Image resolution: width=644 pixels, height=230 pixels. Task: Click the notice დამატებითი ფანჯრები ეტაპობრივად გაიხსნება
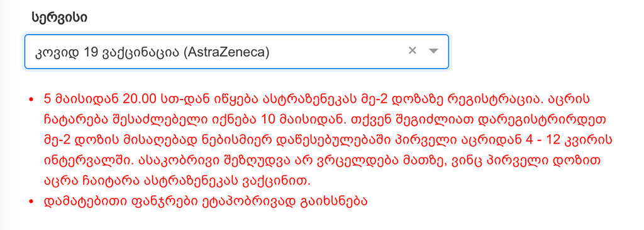coord(204,202)
